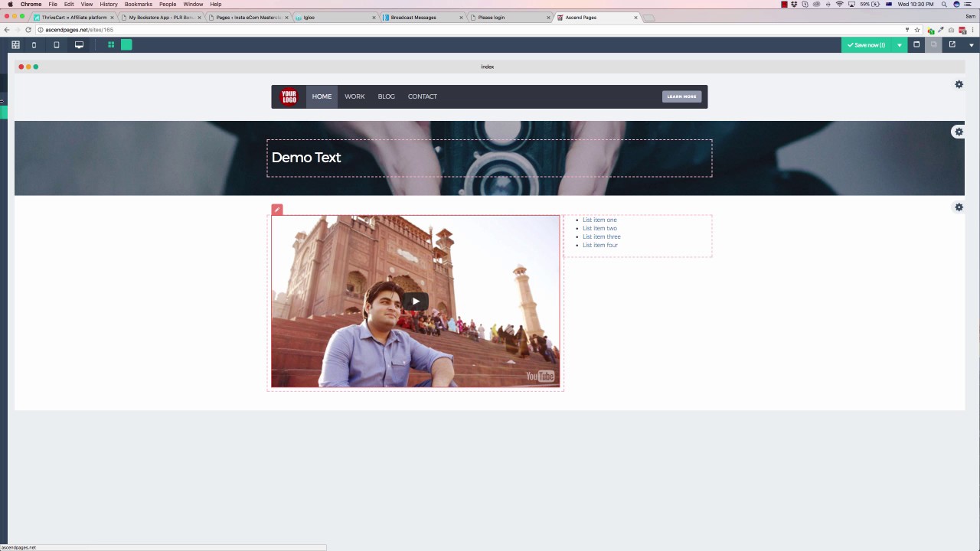Click the browser back arrow
The width and height of the screenshot is (980, 551).
(x=7, y=30)
